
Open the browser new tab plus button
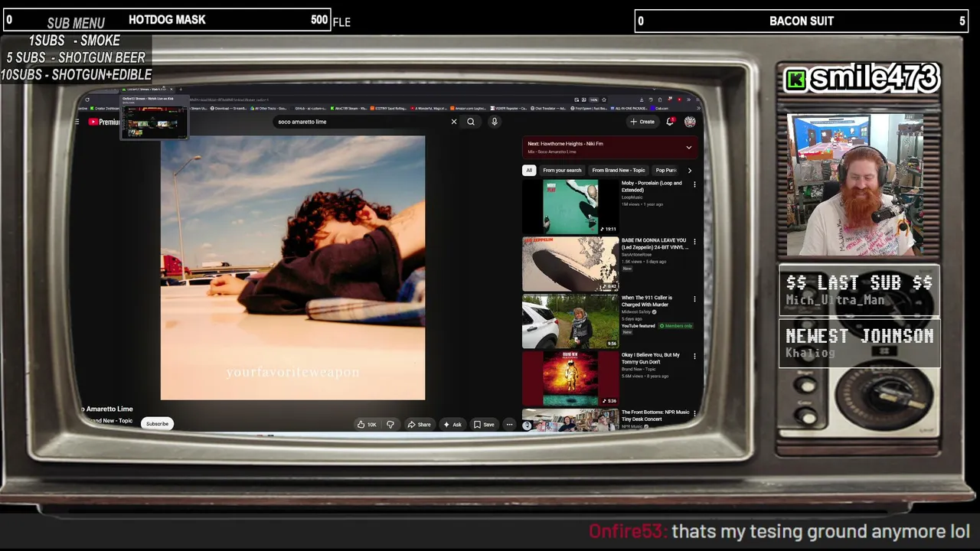coord(181,90)
